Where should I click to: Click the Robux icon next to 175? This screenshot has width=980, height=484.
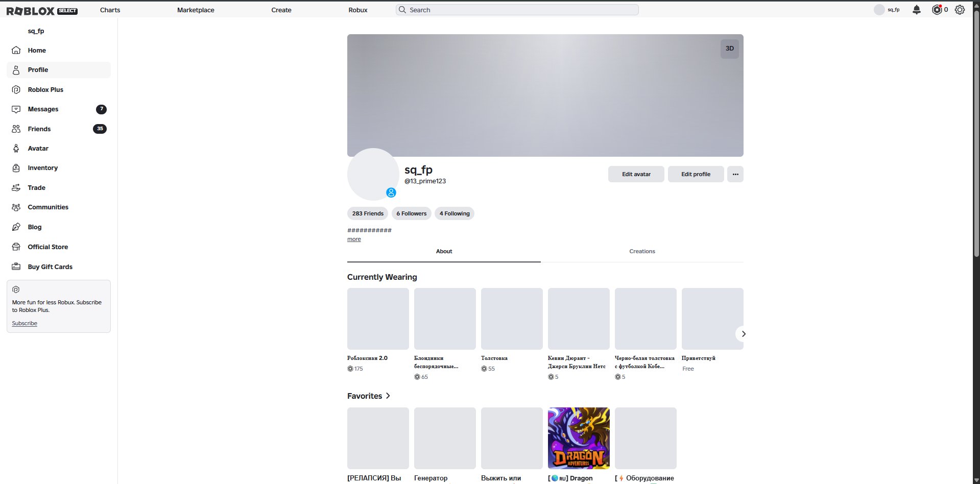350,369
